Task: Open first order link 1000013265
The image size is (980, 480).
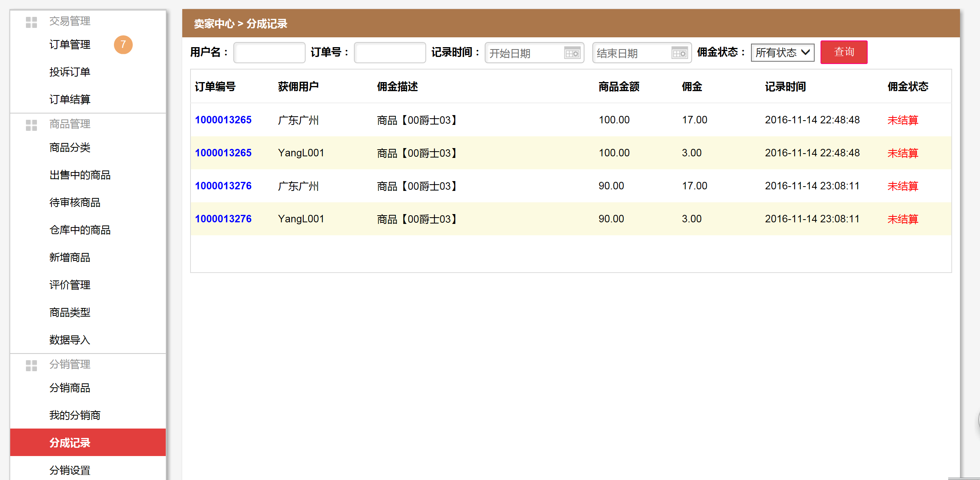Action: (x=223, y=120)
